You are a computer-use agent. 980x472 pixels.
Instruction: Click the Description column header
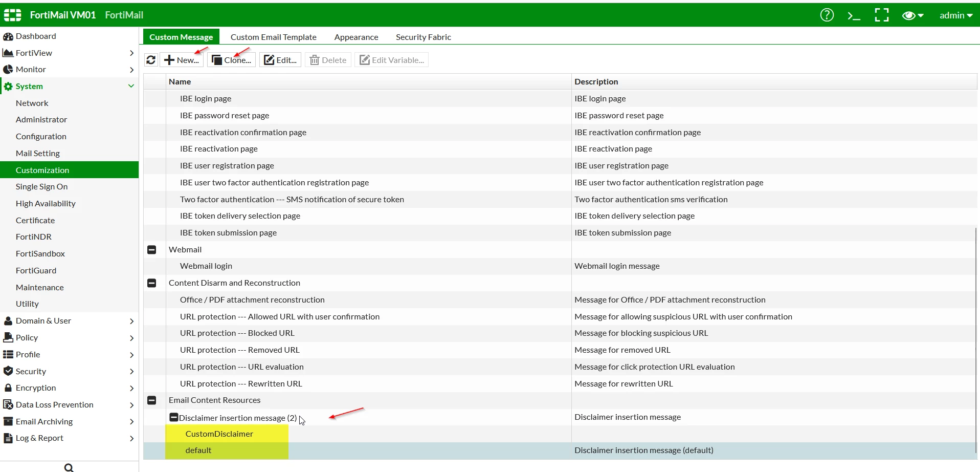pos(774,81)
